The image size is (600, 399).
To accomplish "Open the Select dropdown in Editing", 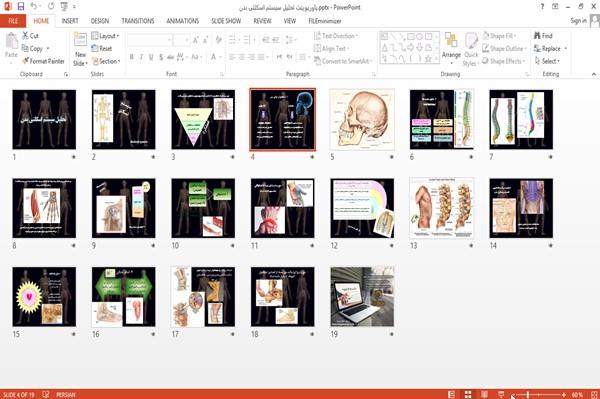I will pos(548,61).
